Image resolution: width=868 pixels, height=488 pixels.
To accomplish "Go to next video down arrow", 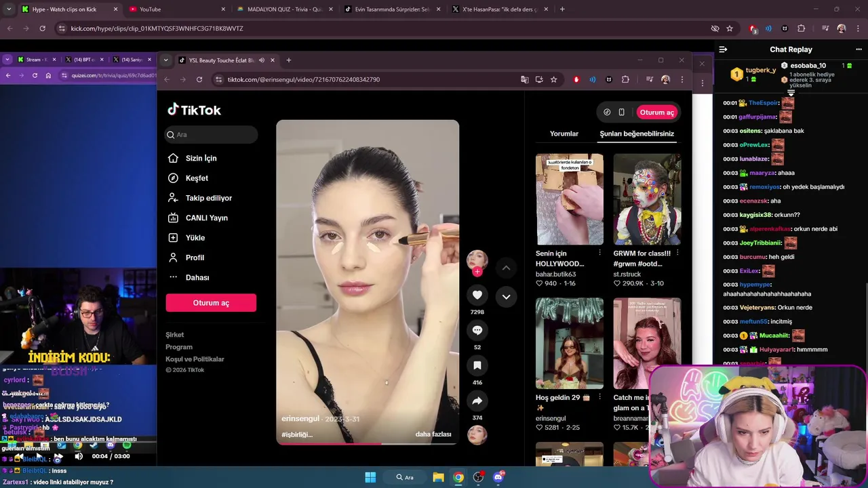I will 506,296.
